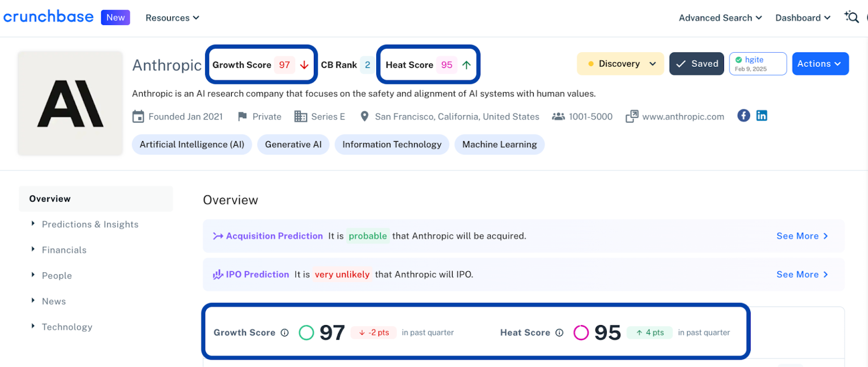The width and height of the screenshot is (868, 367).
Task: Click the AI search magnifier icon
Action: (x=852, y=17)
